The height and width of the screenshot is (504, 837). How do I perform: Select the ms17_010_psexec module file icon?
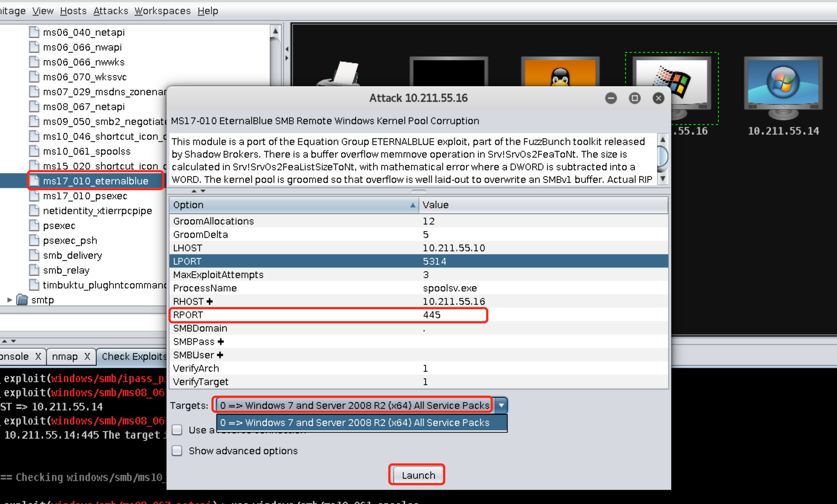click(x=34, y=196)
